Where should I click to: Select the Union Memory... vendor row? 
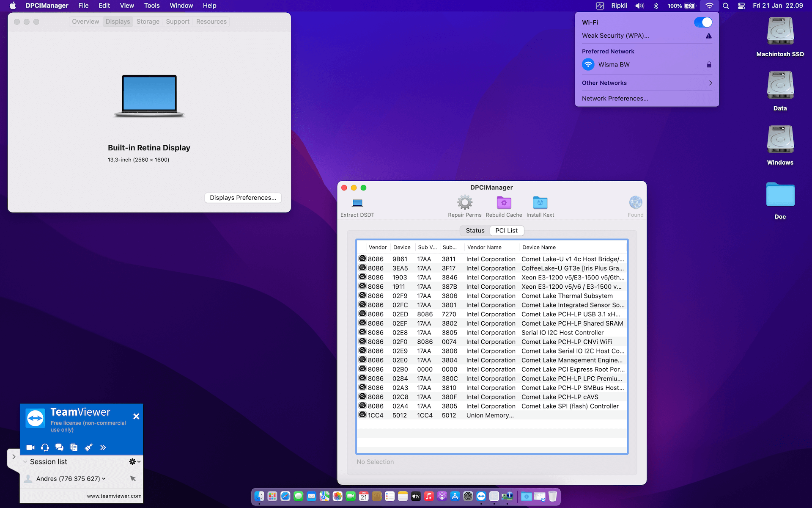tap(492, 415)
